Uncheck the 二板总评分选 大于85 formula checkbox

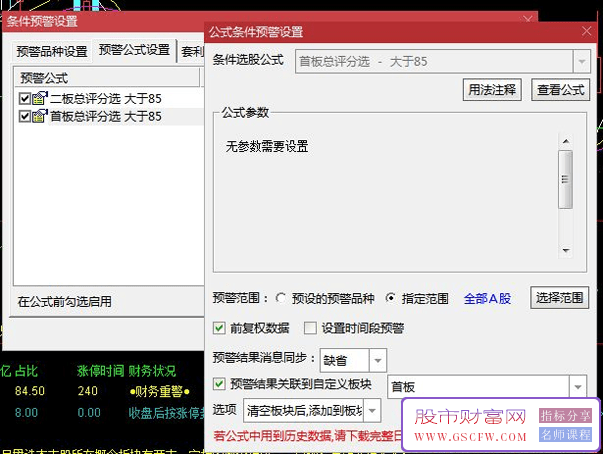click(25, 99)
